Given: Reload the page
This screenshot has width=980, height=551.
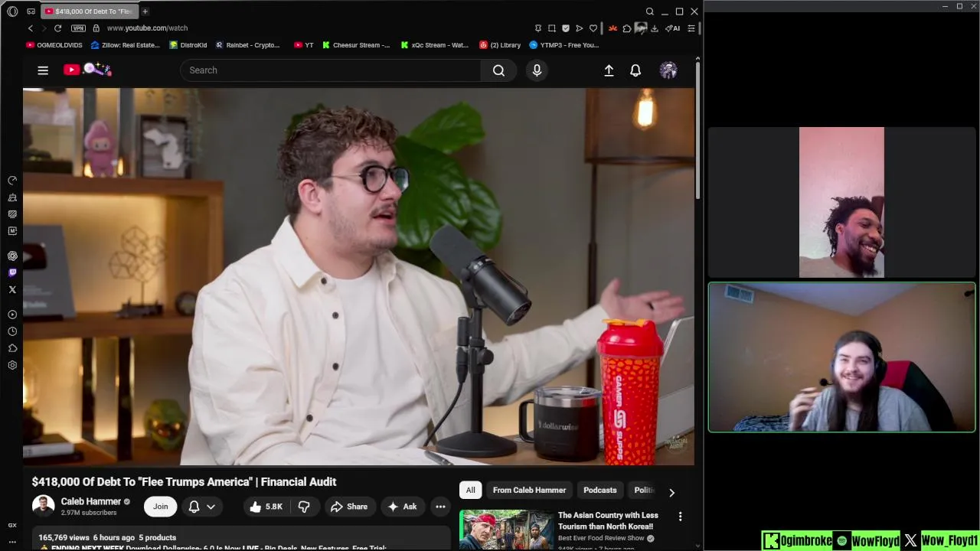Looking at the screenshot, I should (57, 28).
